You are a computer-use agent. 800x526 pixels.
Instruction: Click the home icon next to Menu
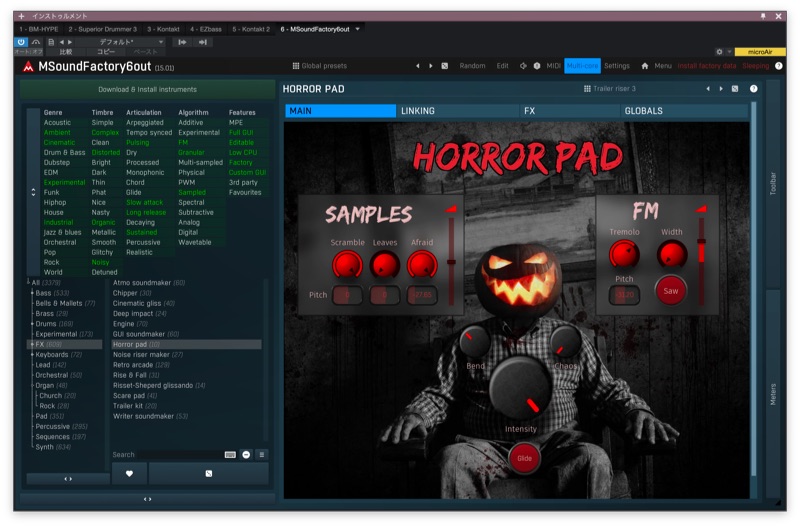click(645, 66)
